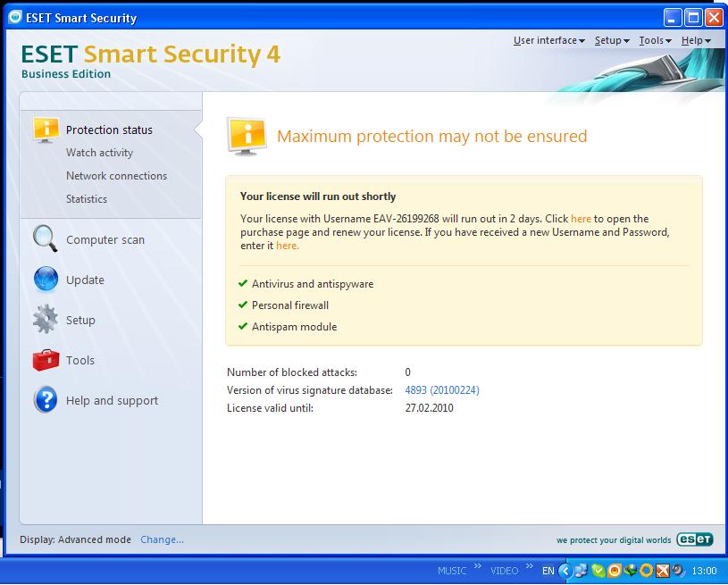Click the green download globe tray icon

coord(630,570)
